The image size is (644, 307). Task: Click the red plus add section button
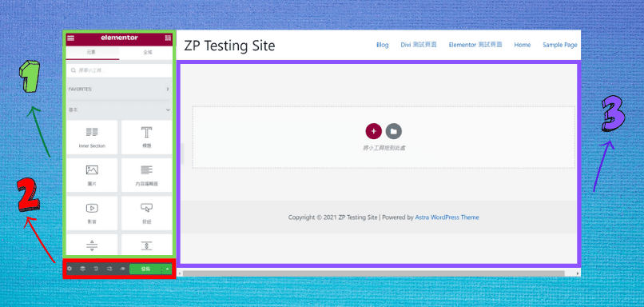[x=373, y=131]
